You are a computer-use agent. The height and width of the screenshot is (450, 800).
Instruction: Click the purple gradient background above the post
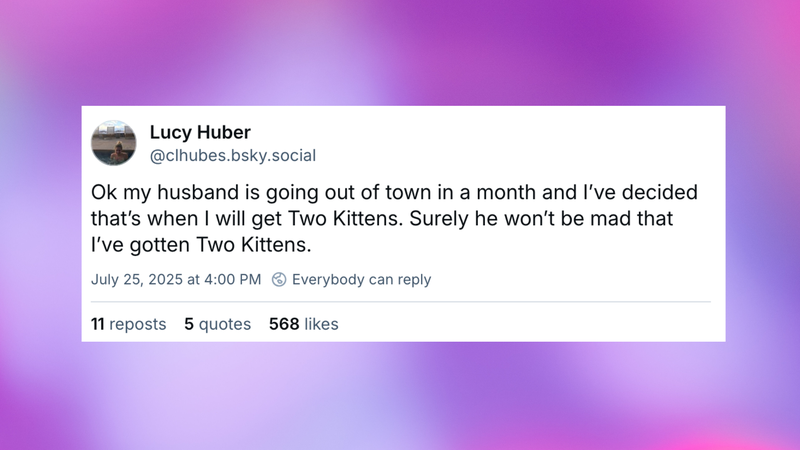pos(400,50)
